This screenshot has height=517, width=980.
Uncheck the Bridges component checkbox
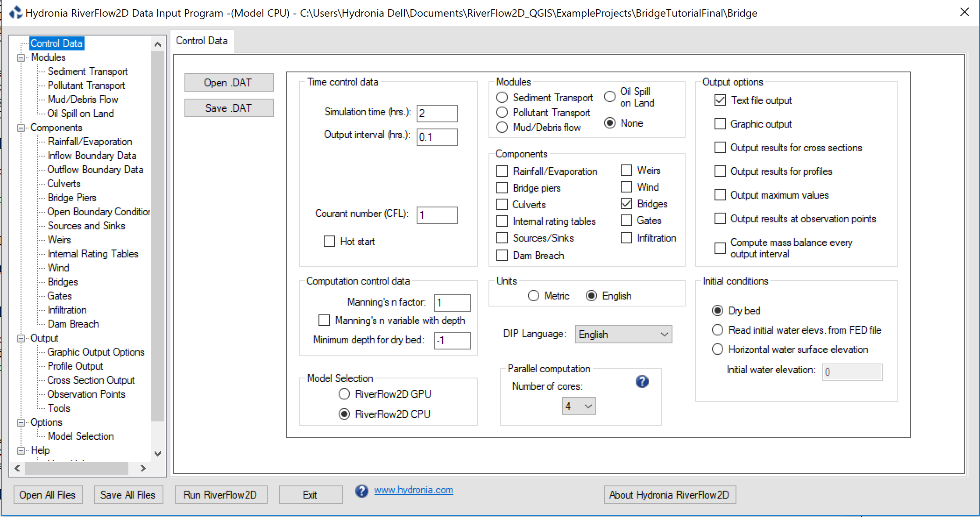click(626, 204)
